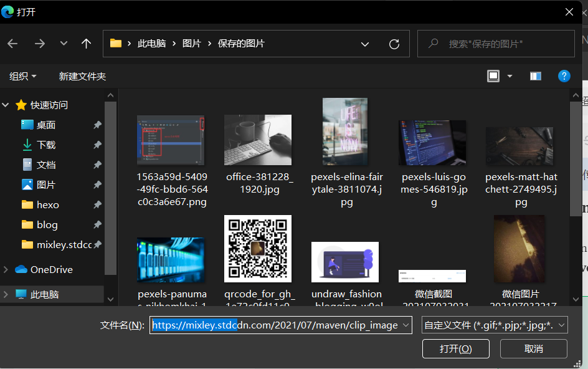Select pexels-panuma server image thumbnail
The height and width of the screenshot is (369, 588).
171,260
